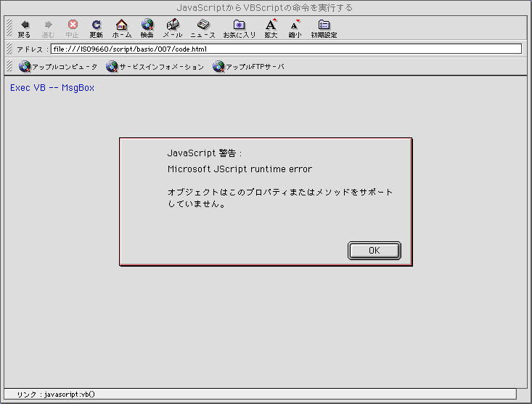Shrink text with the 縮小 icon
532x404 pixels.
295,28
